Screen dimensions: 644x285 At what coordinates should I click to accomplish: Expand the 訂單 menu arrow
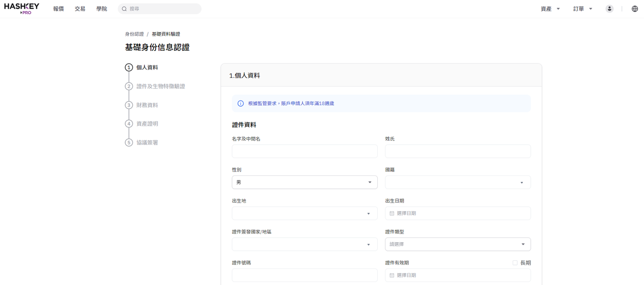[591, 9]
